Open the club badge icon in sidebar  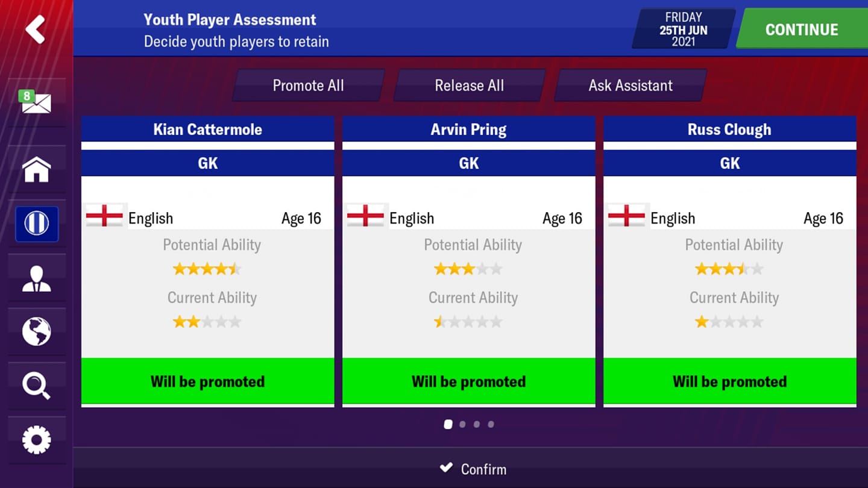pos(37,224)
